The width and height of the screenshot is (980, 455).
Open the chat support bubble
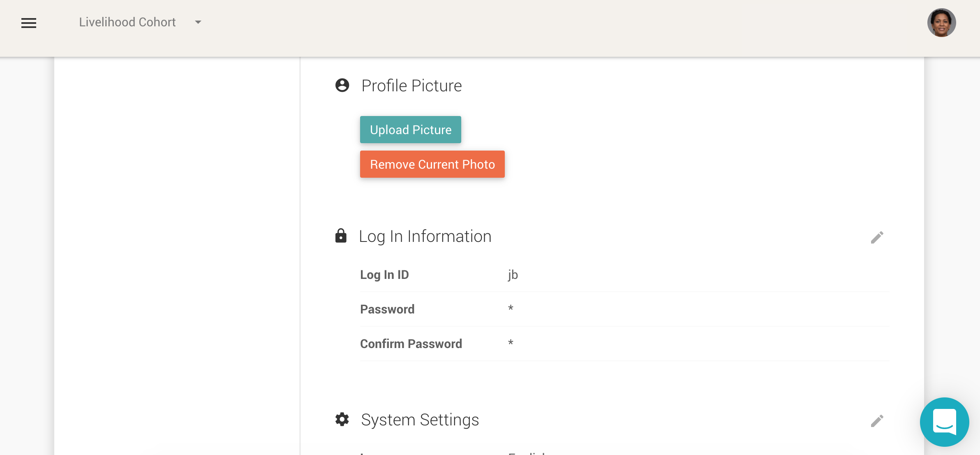pos(944,422)
